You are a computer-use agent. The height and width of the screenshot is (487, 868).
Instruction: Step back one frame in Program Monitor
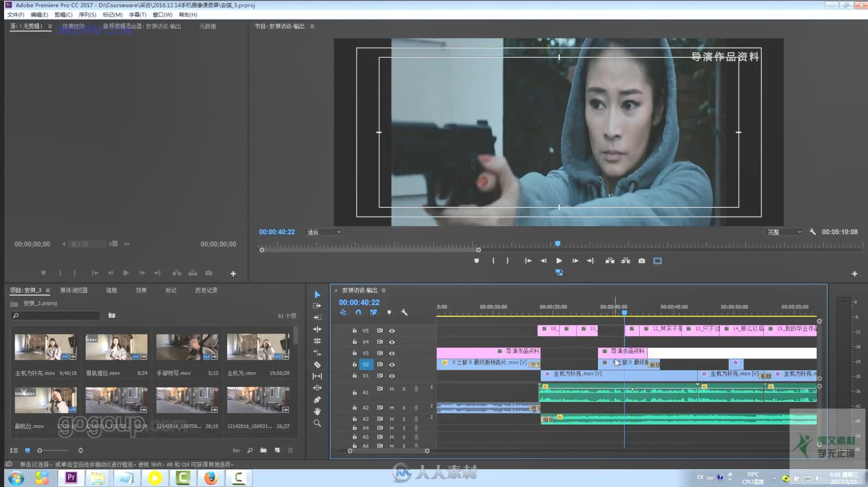coord(543,261)
